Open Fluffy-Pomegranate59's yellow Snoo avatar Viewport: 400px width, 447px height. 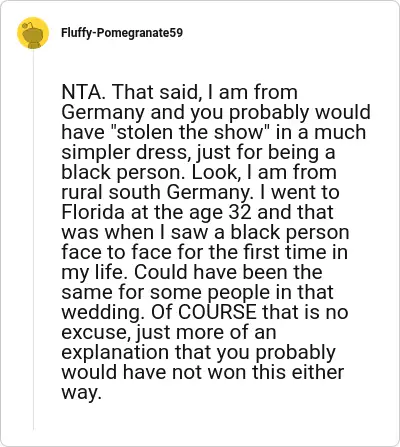click(33, 33)
